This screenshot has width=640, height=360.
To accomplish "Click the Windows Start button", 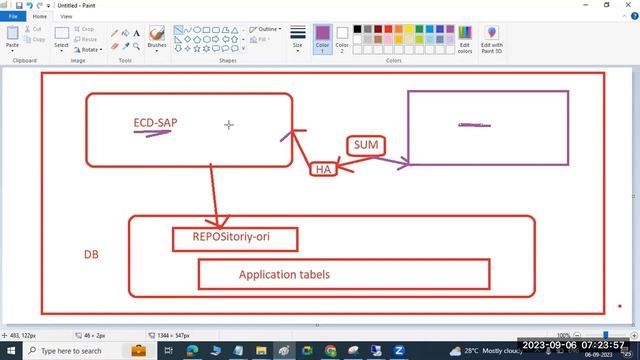I will [11, 351].
